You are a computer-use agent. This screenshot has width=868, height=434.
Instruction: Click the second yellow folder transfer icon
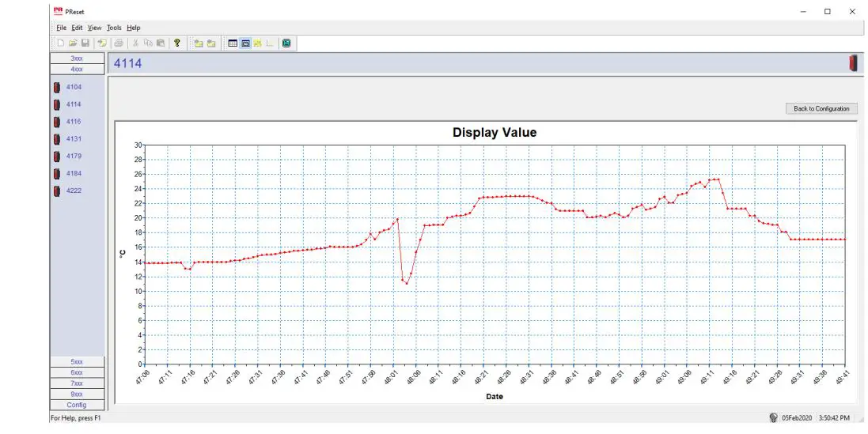(x=211, y=43)
